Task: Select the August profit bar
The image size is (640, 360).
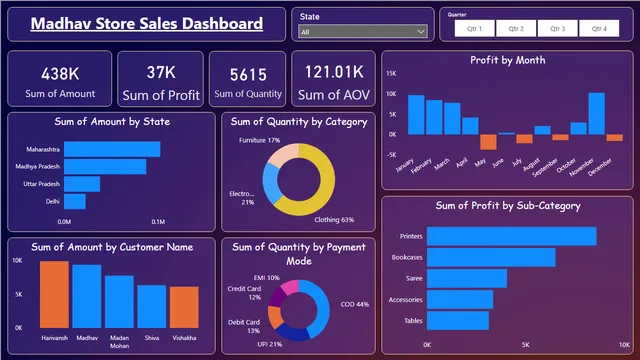Action: click(542, 130)
